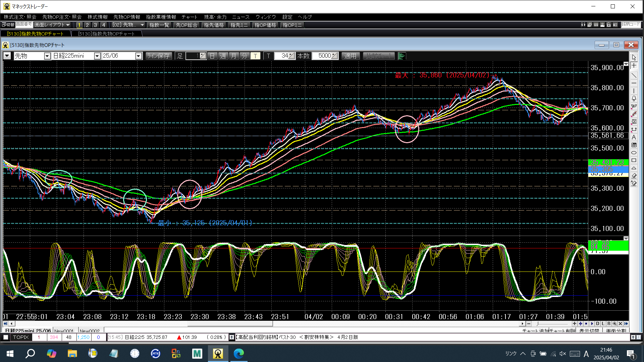Switch to screen layout number 2
Screen dimensions: 644x362
pyautogui.click(x=87, y=25)
